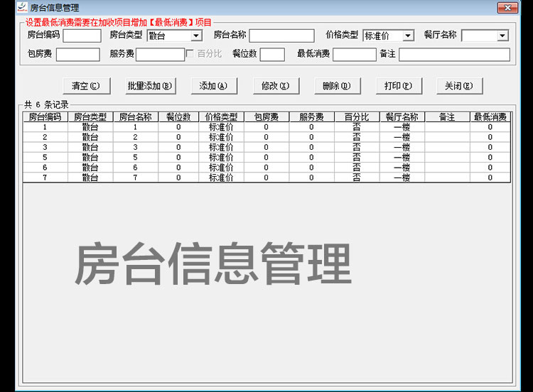Open the 房台类型 dropdown showing 散台

196,36
